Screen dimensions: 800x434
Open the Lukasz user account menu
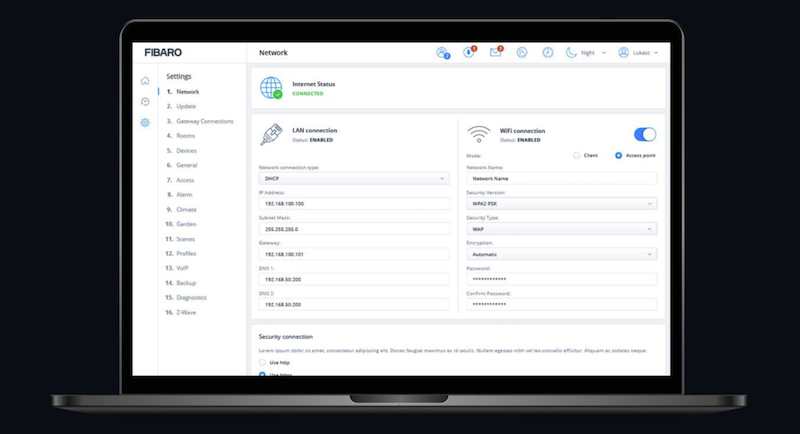pos(639,52)
